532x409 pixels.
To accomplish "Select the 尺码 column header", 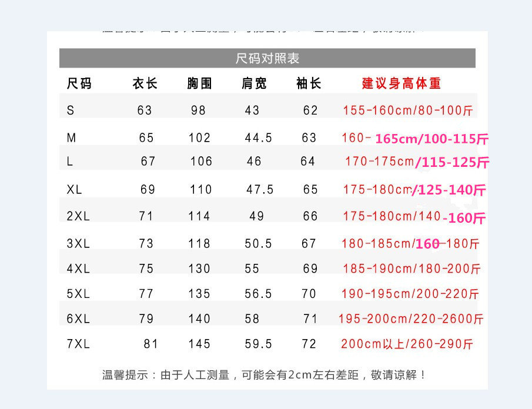I will coord(76,83).
